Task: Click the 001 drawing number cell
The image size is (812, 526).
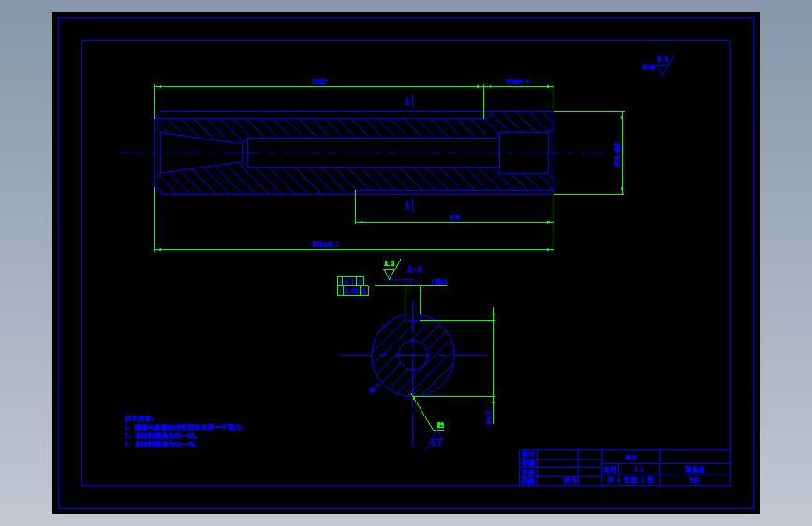Action: pos(694,480)
